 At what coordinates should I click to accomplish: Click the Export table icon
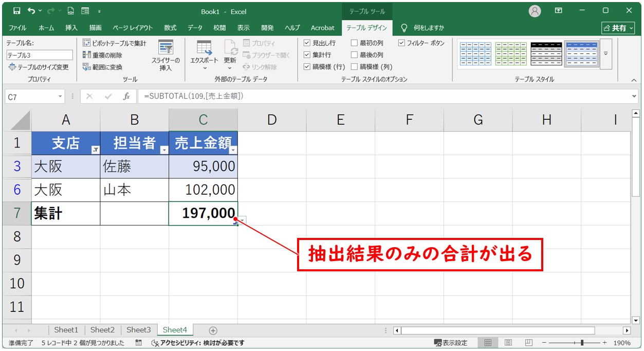(x=204, y=48)
